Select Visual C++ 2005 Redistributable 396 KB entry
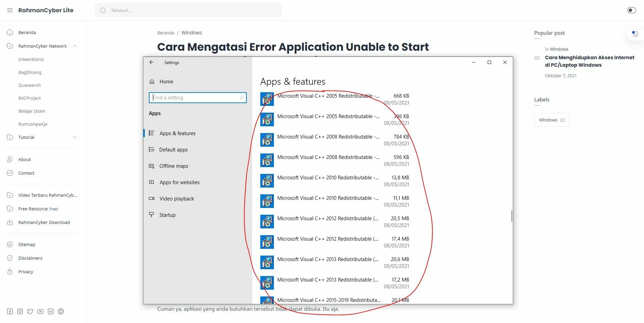Image resolution: width=644 pixels, height=323 pixels. point(335,119)
